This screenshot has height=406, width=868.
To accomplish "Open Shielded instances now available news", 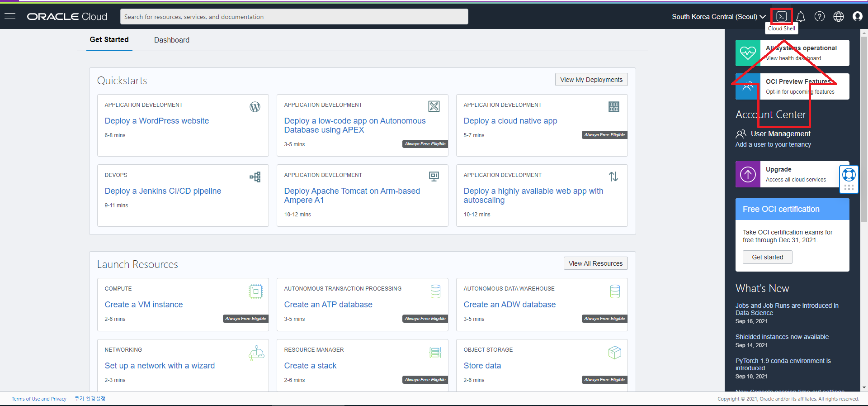I will point(782,337).
